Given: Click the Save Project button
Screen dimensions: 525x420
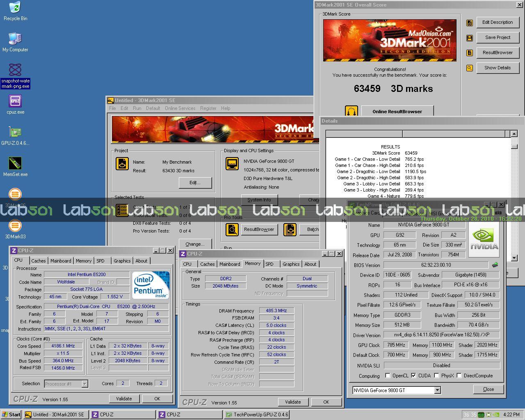Looking at the screenshot, I should [x=498, y=37].
